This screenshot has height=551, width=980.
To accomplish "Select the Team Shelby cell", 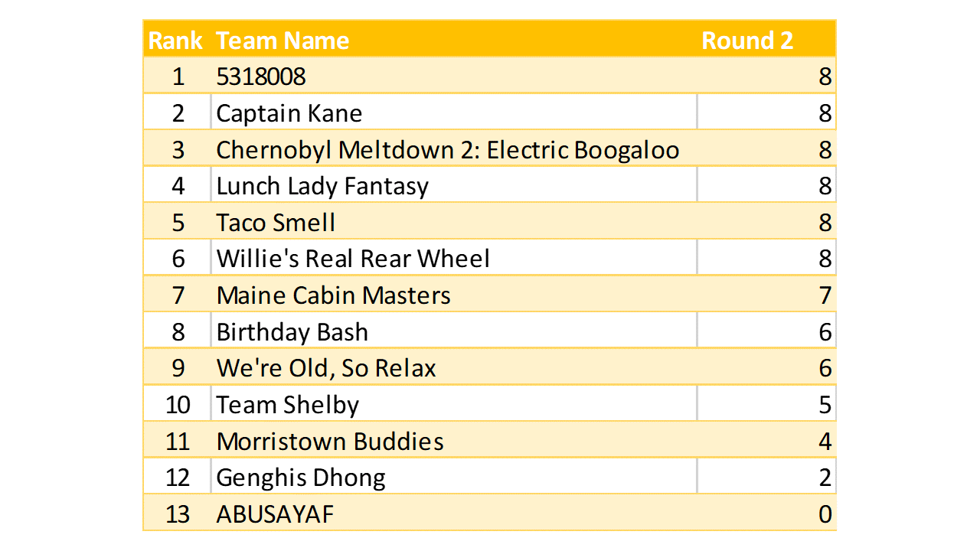I will pos(288,405).
